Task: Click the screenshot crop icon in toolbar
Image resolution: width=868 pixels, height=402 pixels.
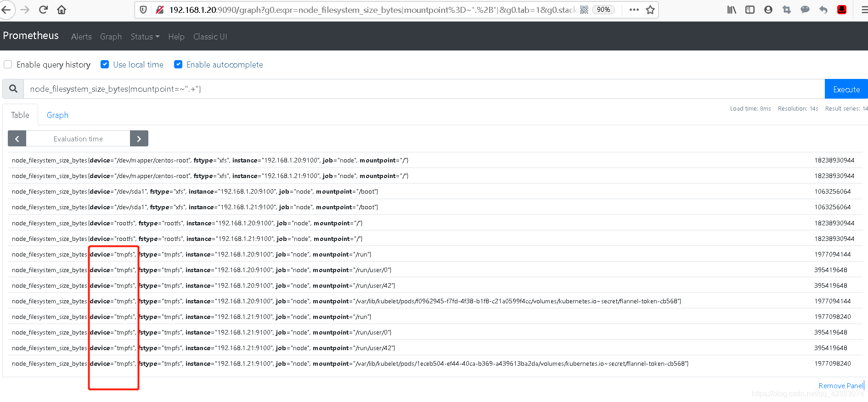Action: click(787, 10)
